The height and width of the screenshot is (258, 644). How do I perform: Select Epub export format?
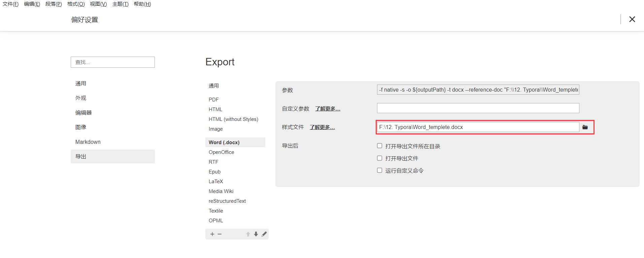tap(235, 171)
